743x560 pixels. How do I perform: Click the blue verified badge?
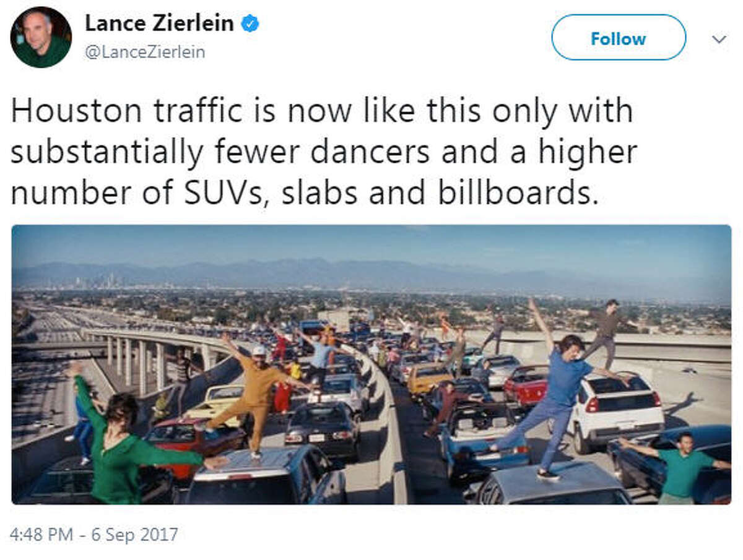coord(250,24)
